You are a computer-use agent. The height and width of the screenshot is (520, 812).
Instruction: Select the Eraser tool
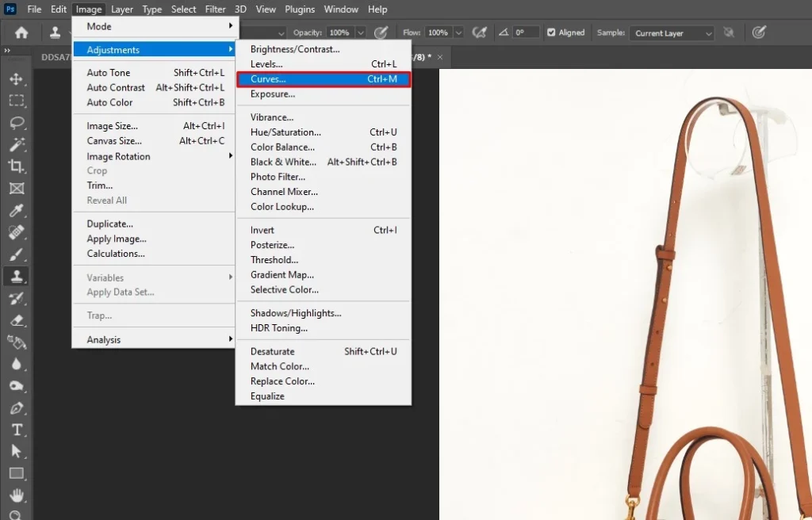pyautogui.click(x=18, y=320)
